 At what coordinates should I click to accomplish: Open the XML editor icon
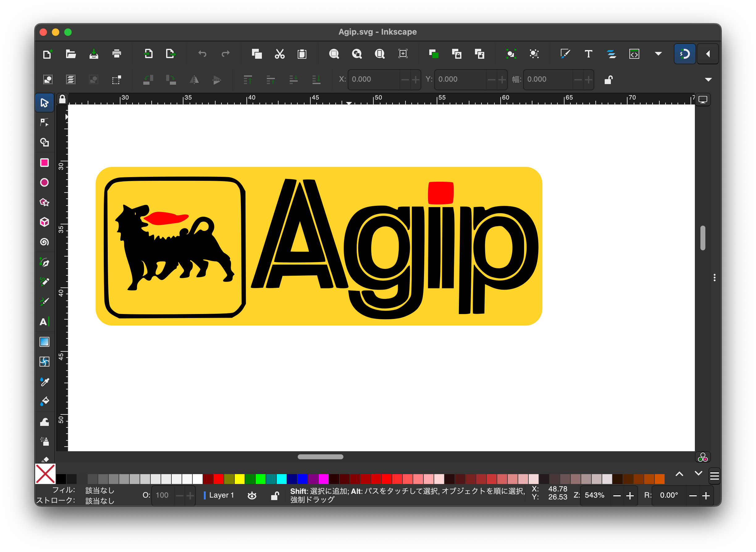click(x=634, y=54)
